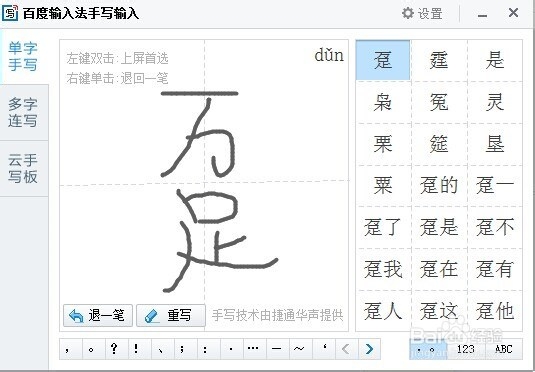Choose candidate character 是
Image resolution: width=535 pixels, height=372 pixels.
click(495, 60)
